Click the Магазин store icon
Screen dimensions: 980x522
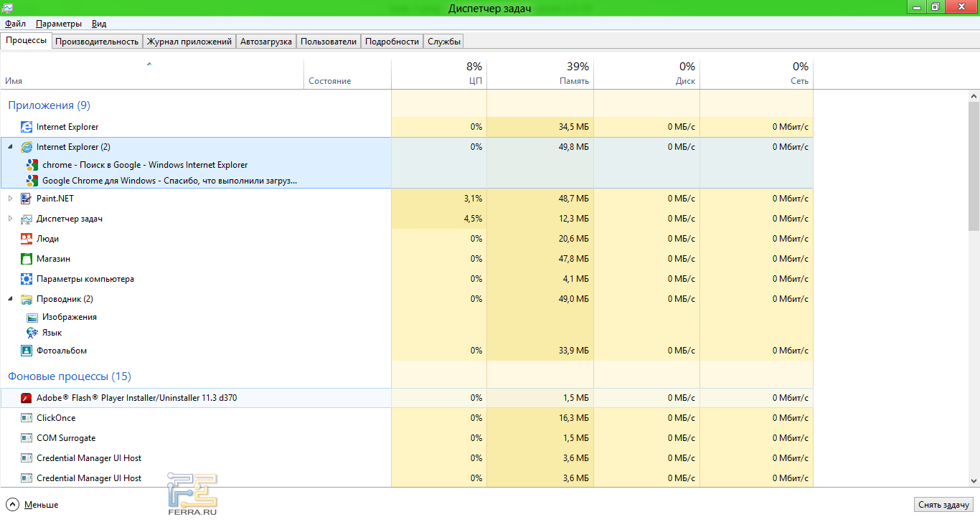click(27, 259)
